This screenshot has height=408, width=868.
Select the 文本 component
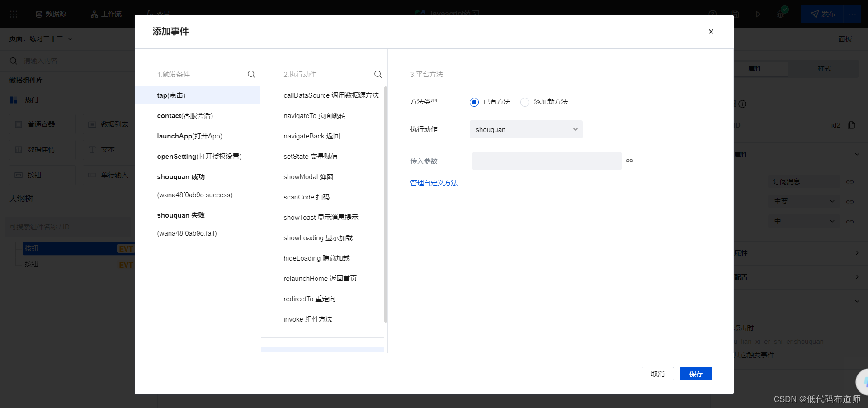(108, 150)
